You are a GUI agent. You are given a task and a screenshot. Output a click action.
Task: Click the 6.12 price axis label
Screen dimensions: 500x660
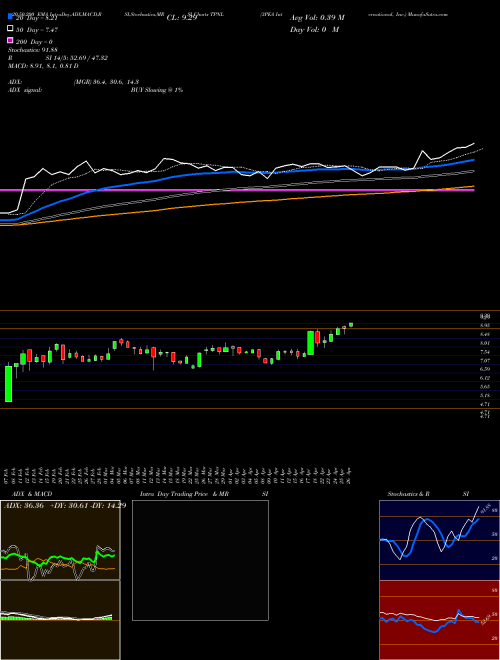[x=484, y=378]
